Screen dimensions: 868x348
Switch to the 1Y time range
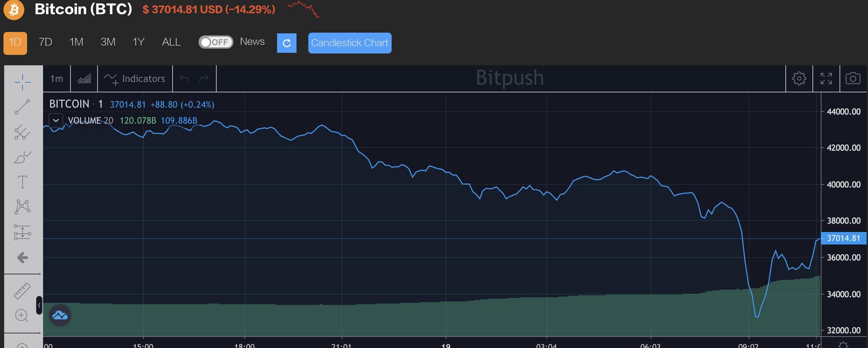click(x=138, y=42)
